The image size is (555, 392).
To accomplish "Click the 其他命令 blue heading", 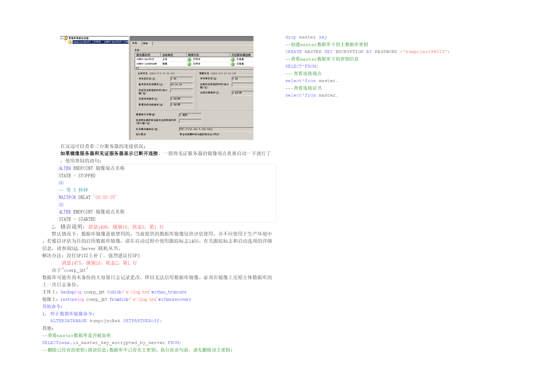I will (52, 306).
